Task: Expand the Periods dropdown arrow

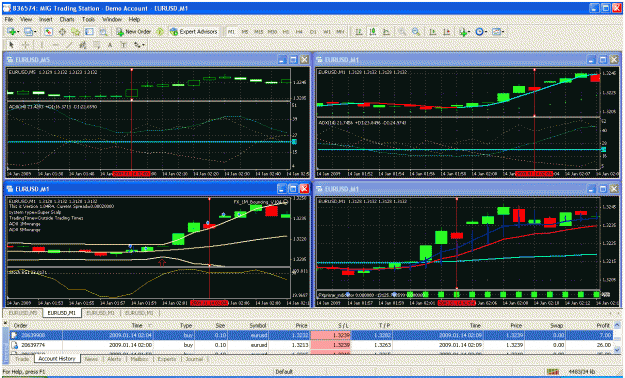Action: 487,32
